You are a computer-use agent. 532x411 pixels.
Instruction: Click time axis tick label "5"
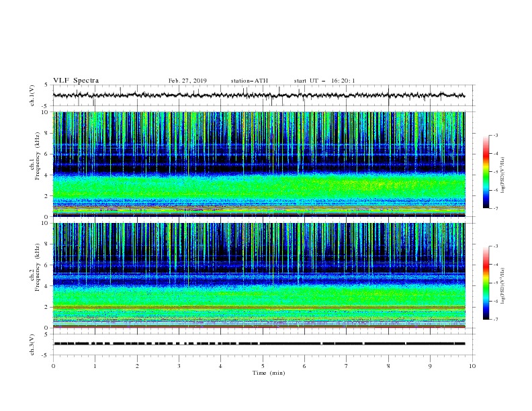click(x=263, y=366)
